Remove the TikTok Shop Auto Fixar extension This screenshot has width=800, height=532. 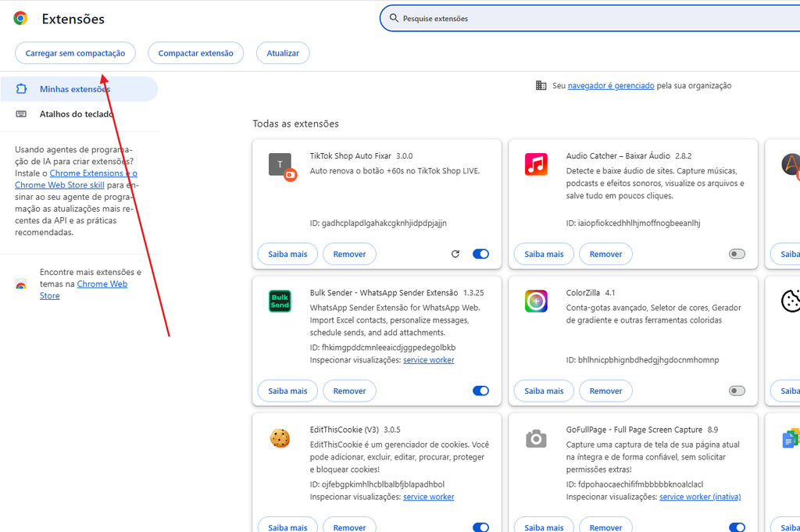(349, 254)
